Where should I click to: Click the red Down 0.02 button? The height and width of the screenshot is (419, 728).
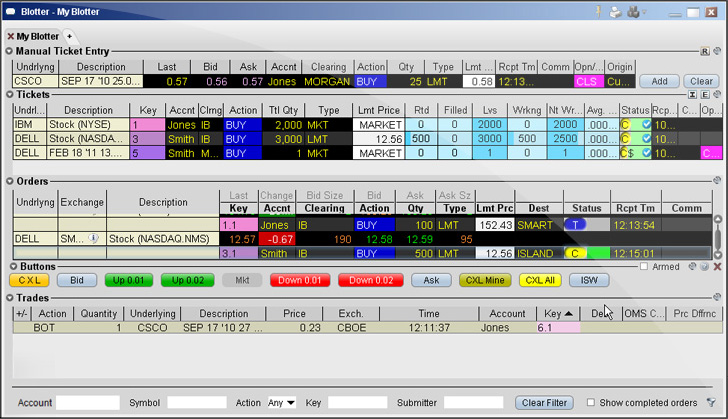[x=370, y=280]
